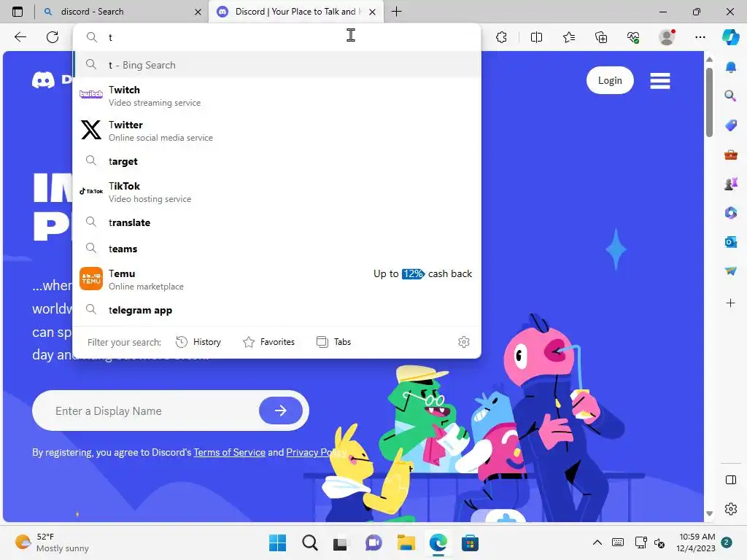Open sidebar Drop paper plane icon
747x560 pixels.
pos(731,271)
